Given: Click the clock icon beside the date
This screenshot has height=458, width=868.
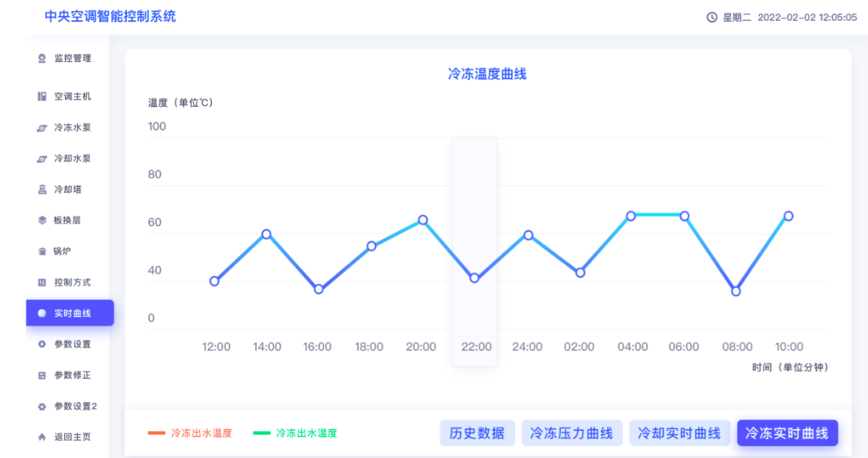Looking at the screenshot, I should (x=712, y=18).
